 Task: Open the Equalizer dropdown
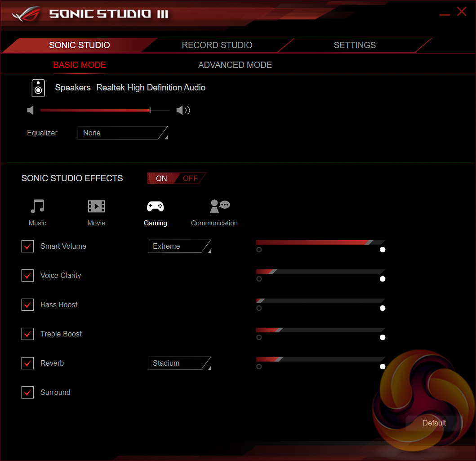[x=122, y=133]
